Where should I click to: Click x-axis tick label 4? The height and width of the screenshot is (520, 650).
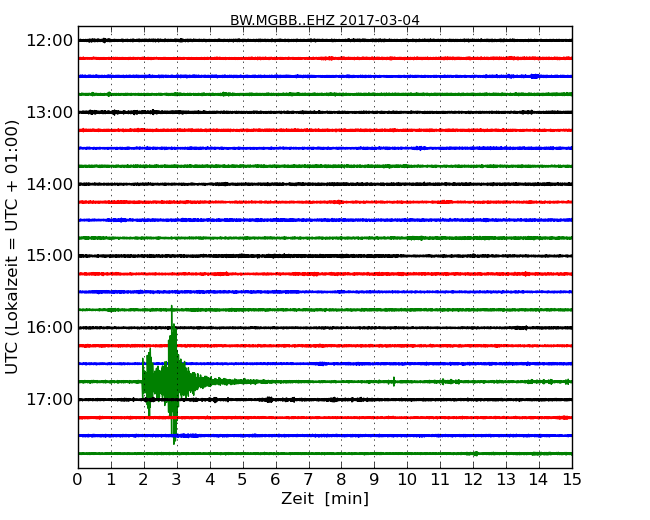(210, 480)
